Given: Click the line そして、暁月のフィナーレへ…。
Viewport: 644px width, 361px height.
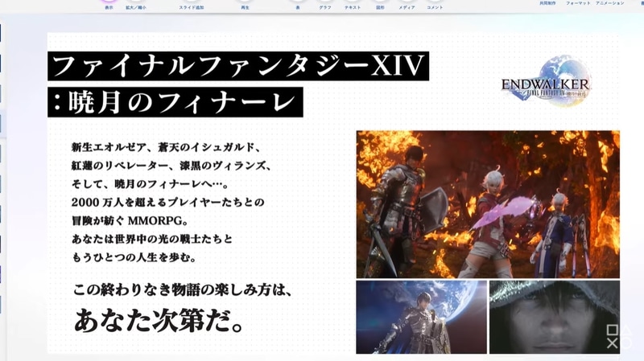Looking at the screenshot, I should (150, 184).
